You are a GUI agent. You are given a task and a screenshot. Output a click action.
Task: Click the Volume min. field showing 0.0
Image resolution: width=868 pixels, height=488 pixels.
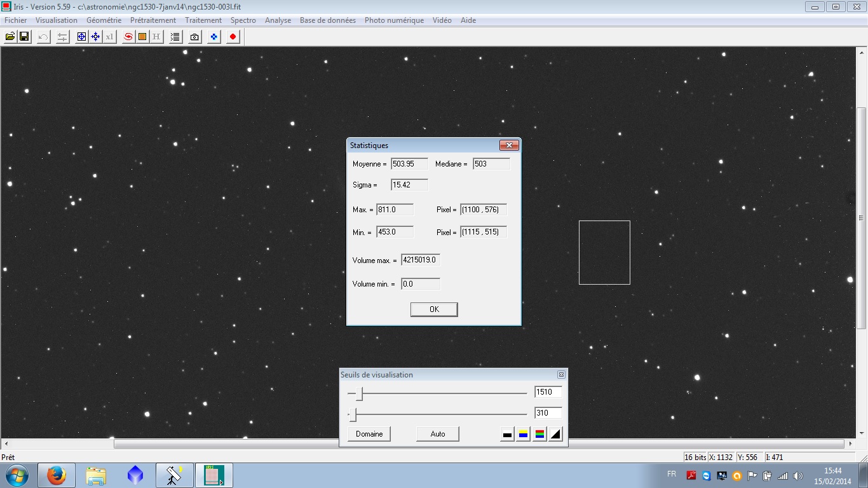point(421,284)
